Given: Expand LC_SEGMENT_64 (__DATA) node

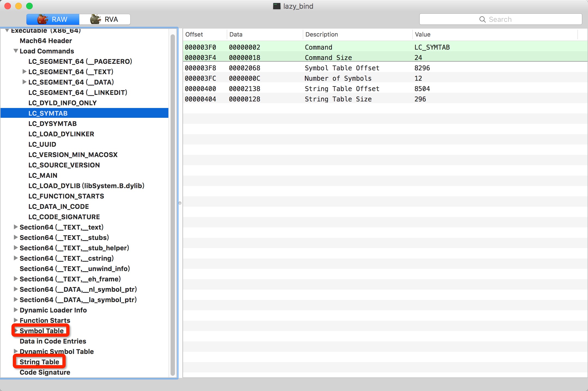Looking at the screenshot, I should 24,82.
